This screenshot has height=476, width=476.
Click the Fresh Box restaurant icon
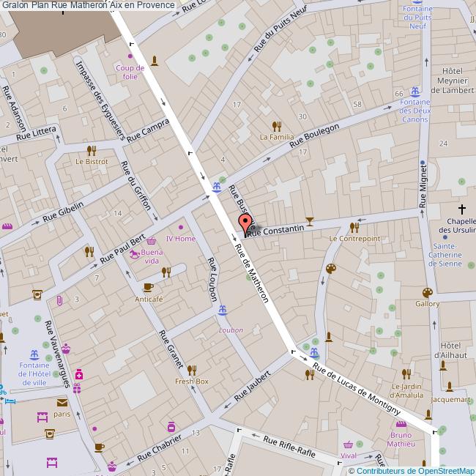192,370
